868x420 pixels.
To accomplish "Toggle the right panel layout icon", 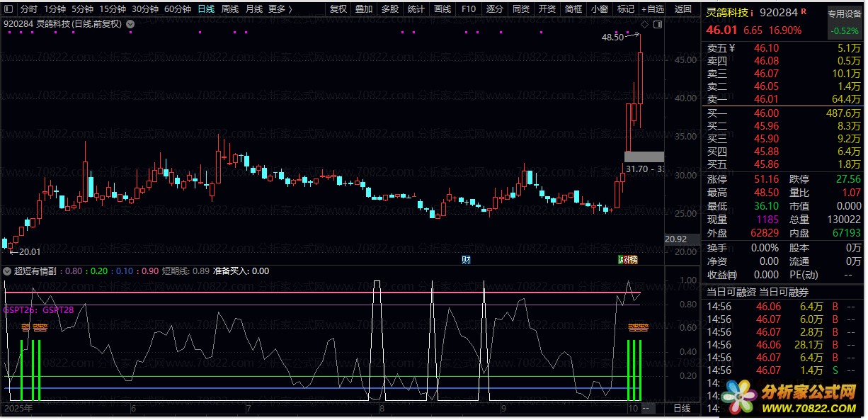I will point(657,24).
